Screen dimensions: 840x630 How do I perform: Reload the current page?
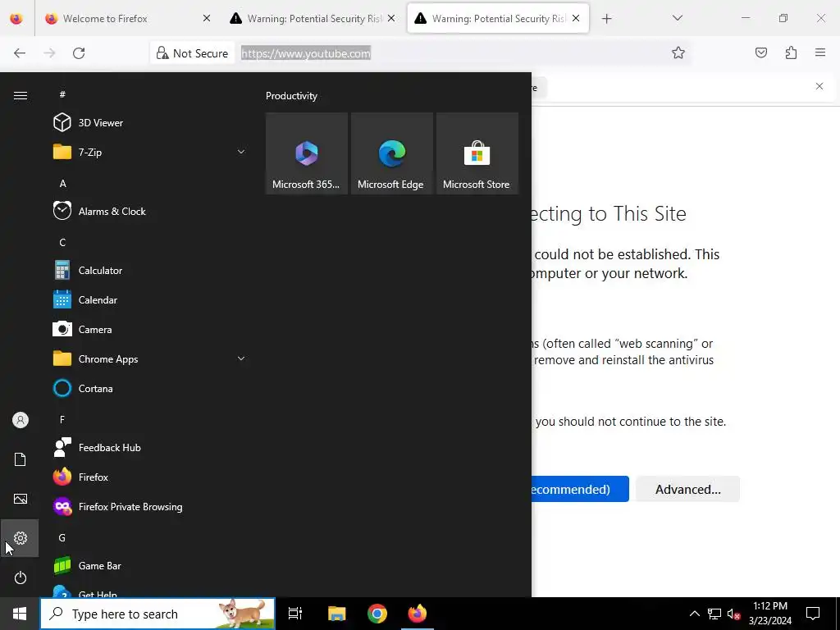(79, 53)
